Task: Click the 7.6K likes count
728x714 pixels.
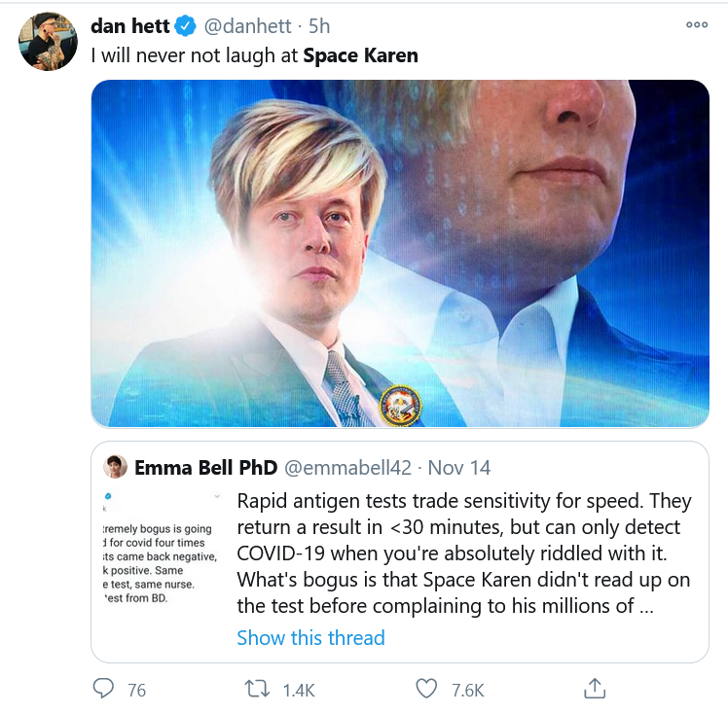Action: tap(468, 690)
